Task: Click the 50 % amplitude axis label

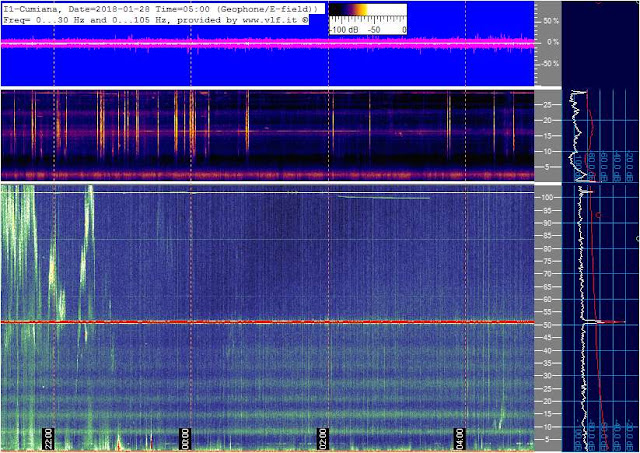Action: [x=551, y=21]
